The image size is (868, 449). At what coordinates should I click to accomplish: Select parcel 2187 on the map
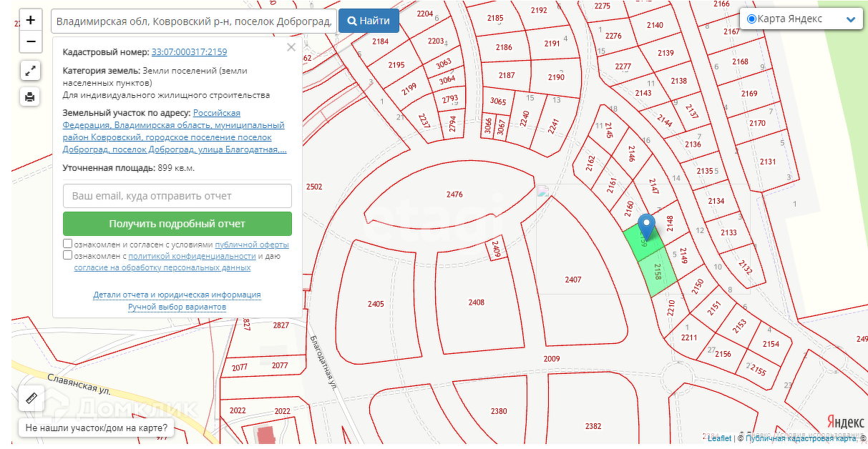click(x=507, y=75)
